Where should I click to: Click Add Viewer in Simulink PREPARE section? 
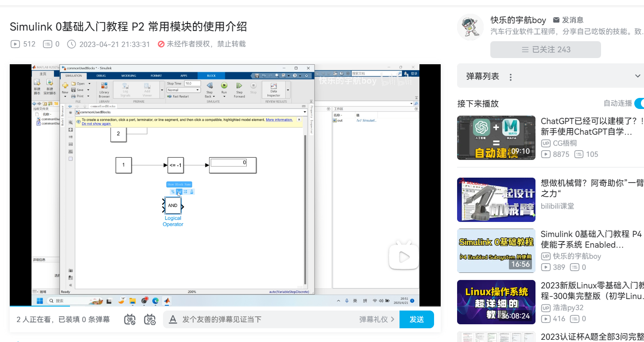coord(147,89)
